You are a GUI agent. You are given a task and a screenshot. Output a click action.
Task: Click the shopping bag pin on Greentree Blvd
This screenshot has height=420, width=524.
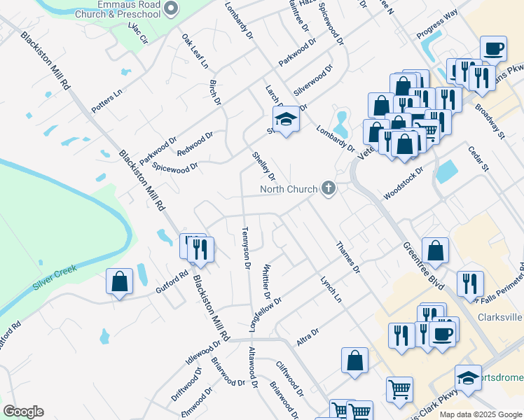point(435,251)
